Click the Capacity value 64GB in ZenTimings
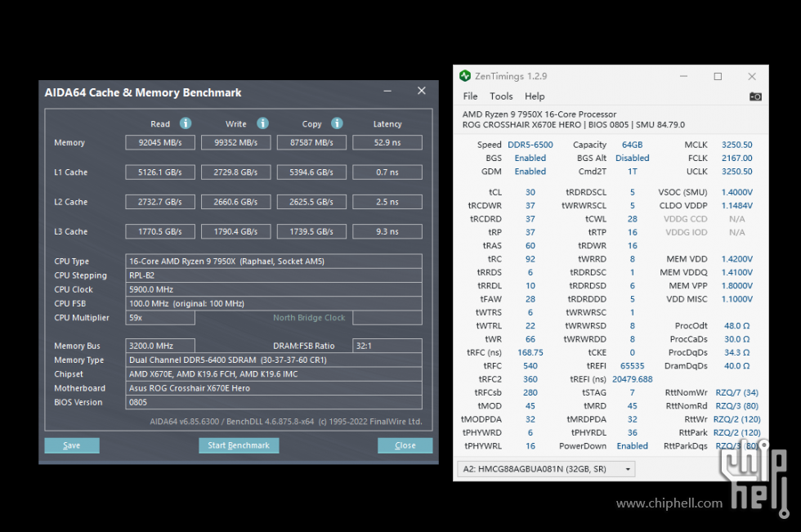The width and height of the screenshot is (801, 532). (x=632, y=145)
